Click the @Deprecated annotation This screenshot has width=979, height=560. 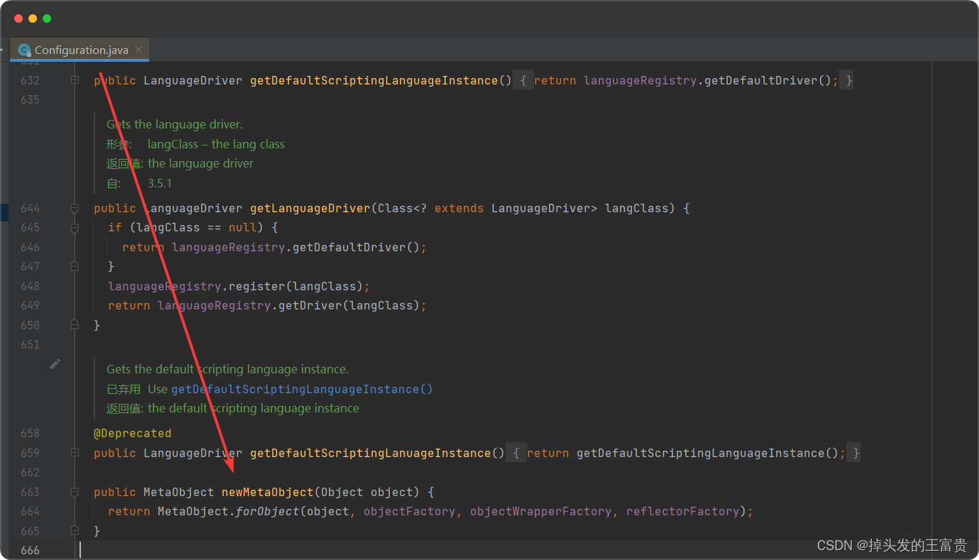pyautogui.click(x=133, y=433)
